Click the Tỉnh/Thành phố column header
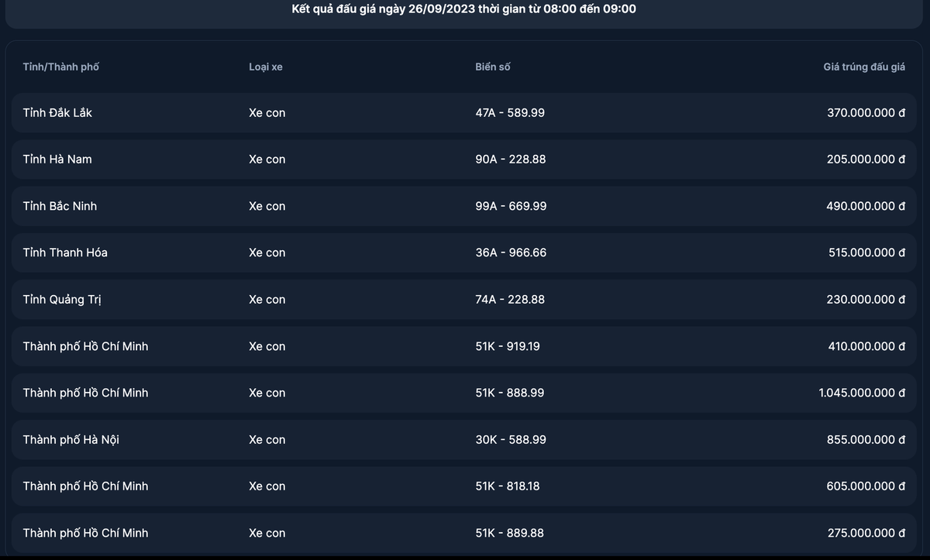The width and height of the screenshot is (930, 560). pos(61,67)
